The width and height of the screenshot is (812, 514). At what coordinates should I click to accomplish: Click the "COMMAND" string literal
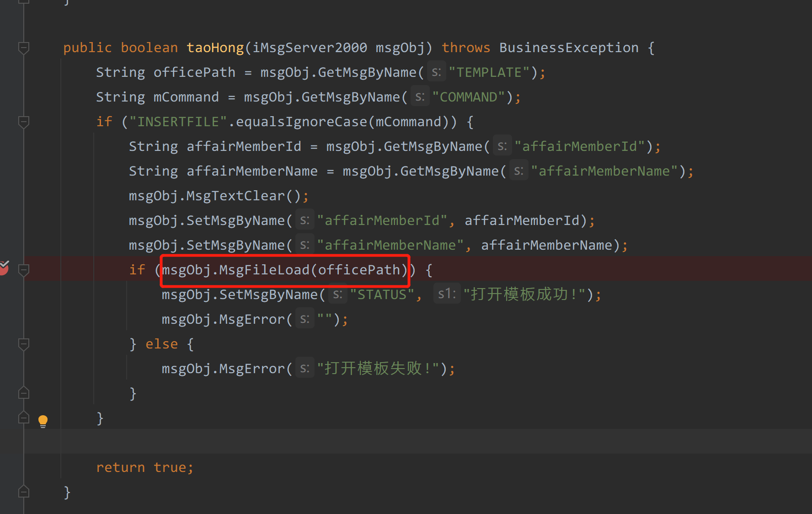pos(468,97)
